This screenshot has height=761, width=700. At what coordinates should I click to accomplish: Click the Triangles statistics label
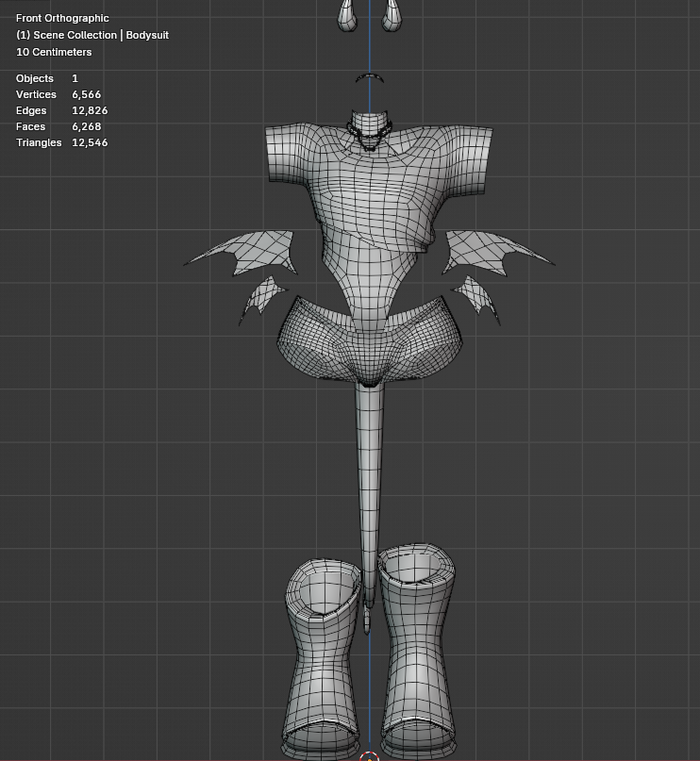39,142
